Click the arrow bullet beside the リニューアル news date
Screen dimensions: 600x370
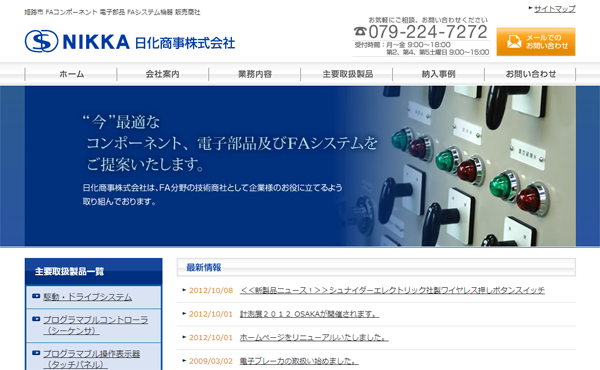click(184, 337)
